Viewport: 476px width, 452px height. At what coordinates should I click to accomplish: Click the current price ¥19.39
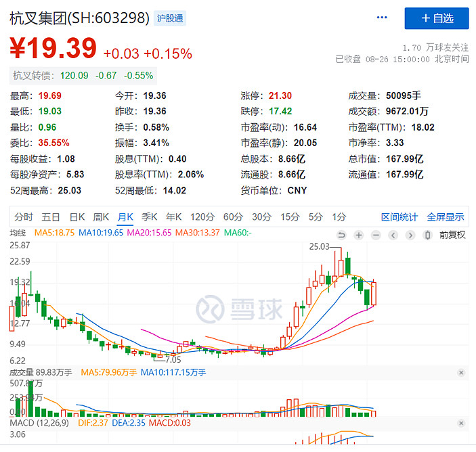(x=53, y=48)
